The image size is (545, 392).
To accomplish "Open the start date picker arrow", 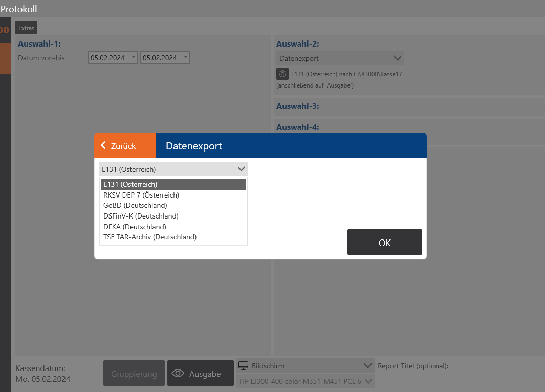I will [133, 57].
